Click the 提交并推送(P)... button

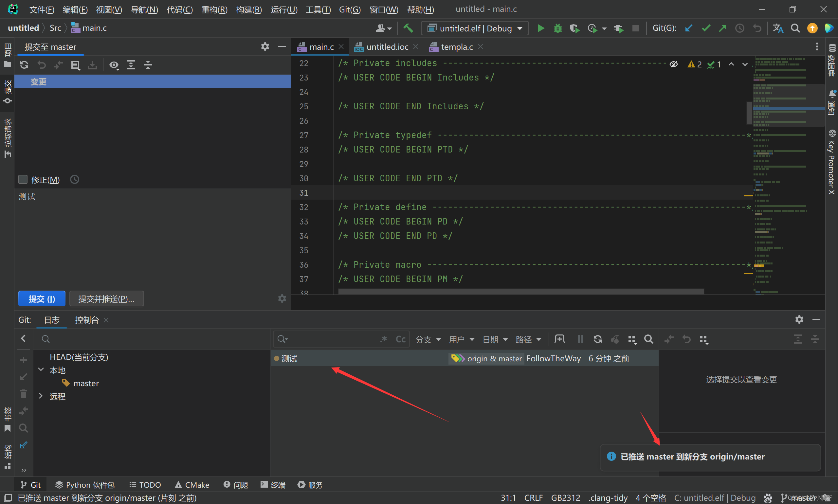pos(106,298)
